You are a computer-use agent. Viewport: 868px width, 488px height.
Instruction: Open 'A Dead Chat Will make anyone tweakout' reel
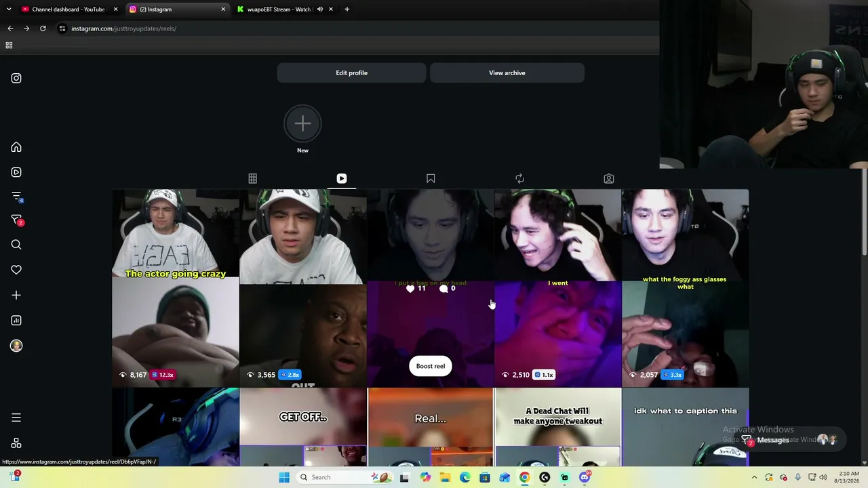pos(558,427)
